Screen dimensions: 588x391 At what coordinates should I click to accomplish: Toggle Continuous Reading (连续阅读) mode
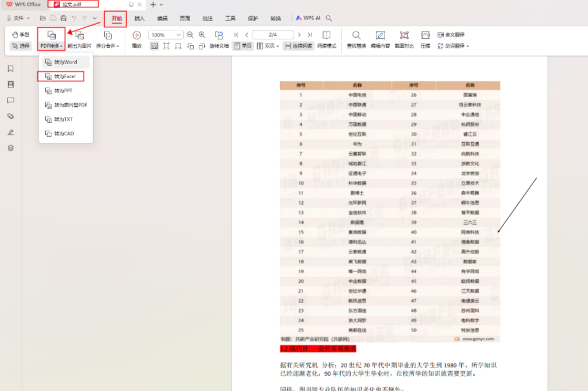click(x=299, y=46)
